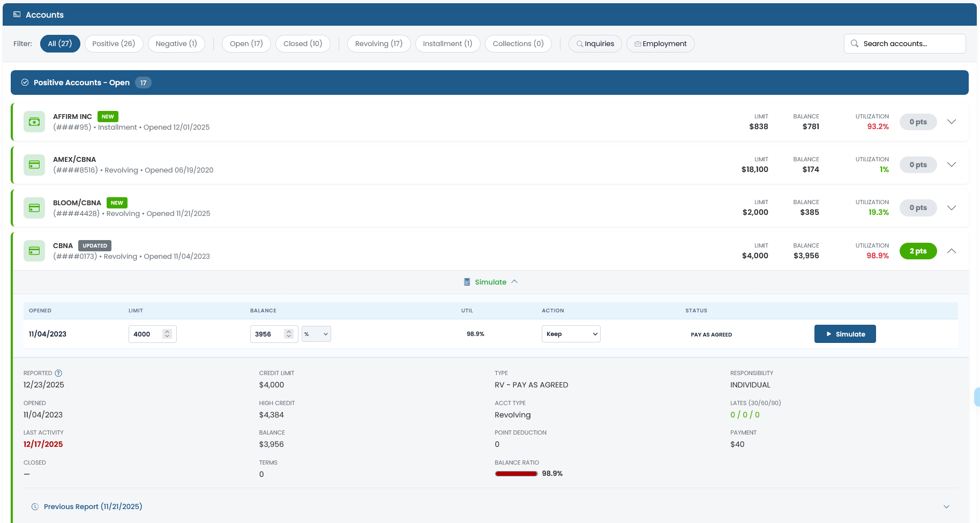
Task: Click the Search accounts input field
Action: pos(904,43)
